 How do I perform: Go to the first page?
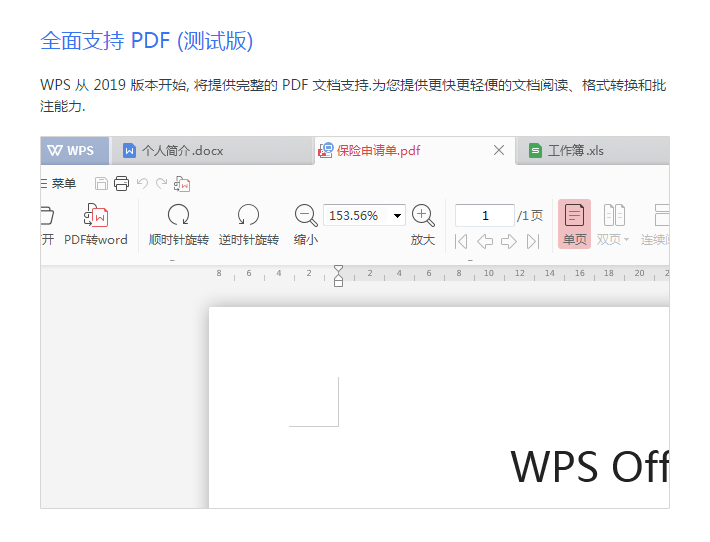[461, 241]
